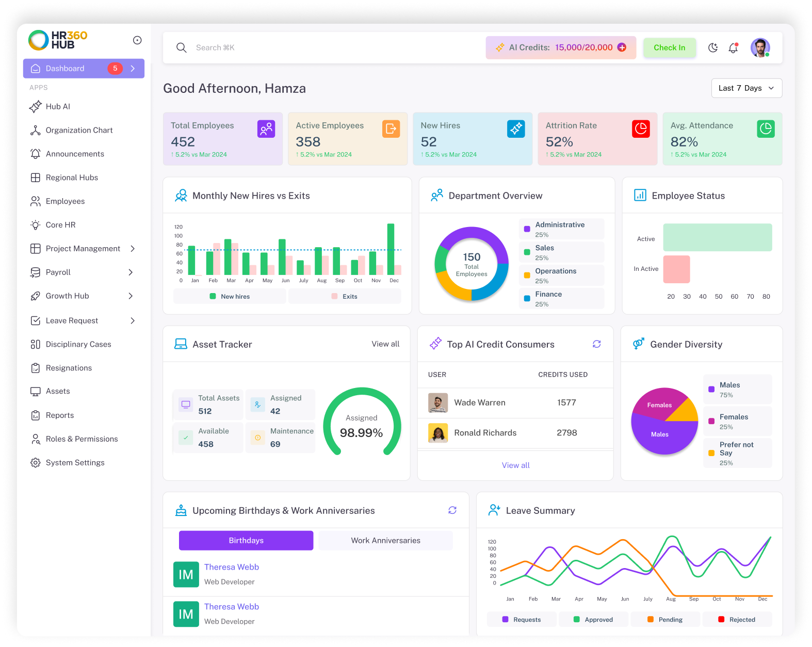
Task: Expand the Payroll submenu
Action: click(x=131, y=272)
